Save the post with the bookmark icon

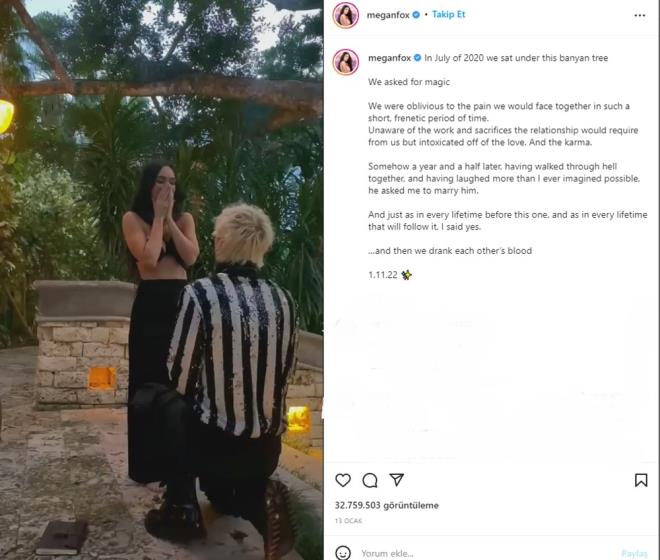(641, 480)
